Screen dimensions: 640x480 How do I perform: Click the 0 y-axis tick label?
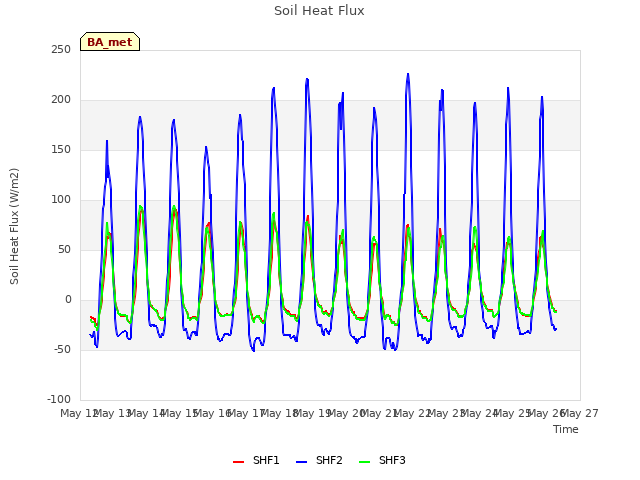point(68,300)
